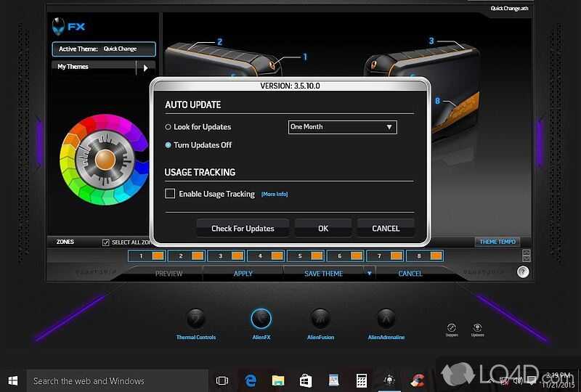Enable the Usage Tracking checkbox
Image resolution: width=581 pixels, height=392 pixels.
coord(170,194)
